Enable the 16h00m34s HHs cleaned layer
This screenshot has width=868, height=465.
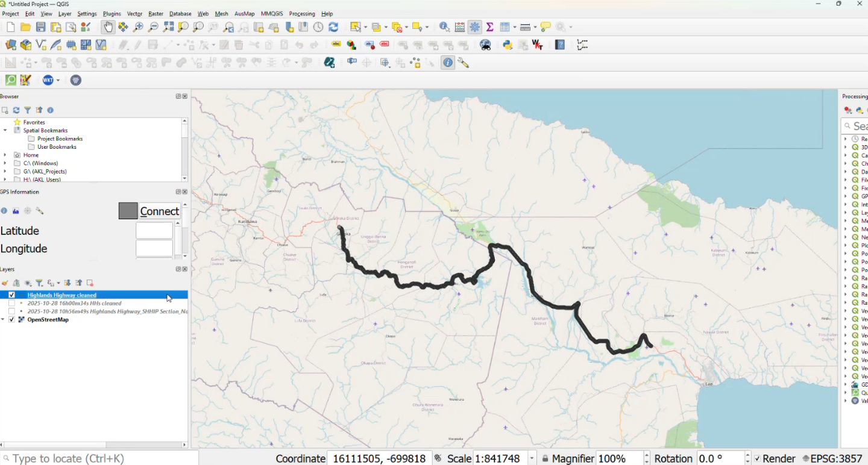click(11, 304)
